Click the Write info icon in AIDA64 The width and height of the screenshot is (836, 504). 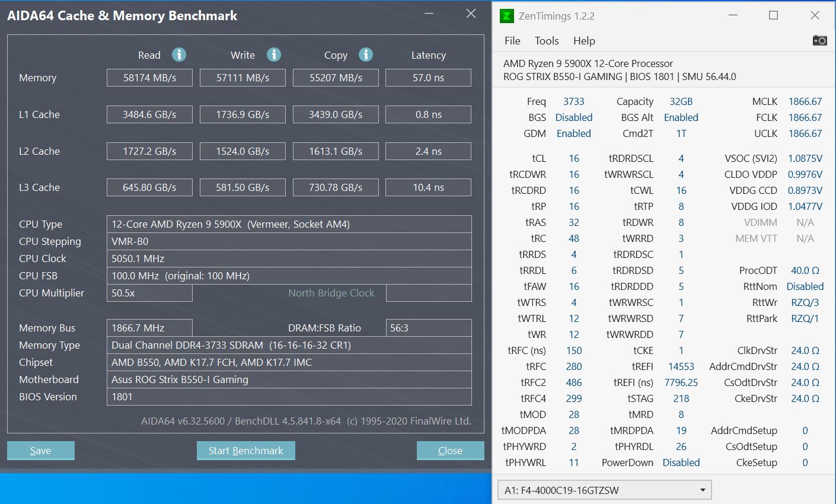pos(273,55)
